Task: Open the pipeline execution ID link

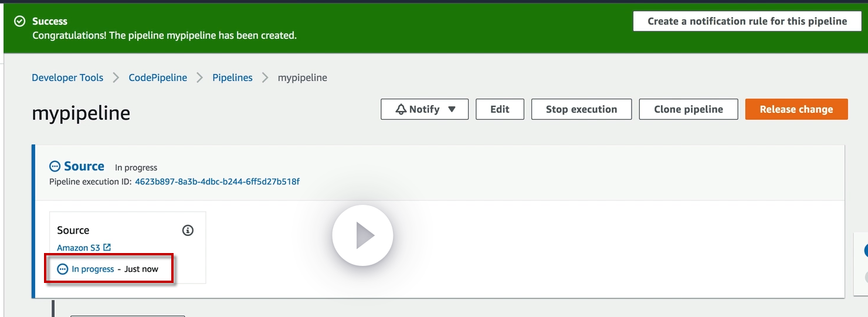Action: point(217,181)
